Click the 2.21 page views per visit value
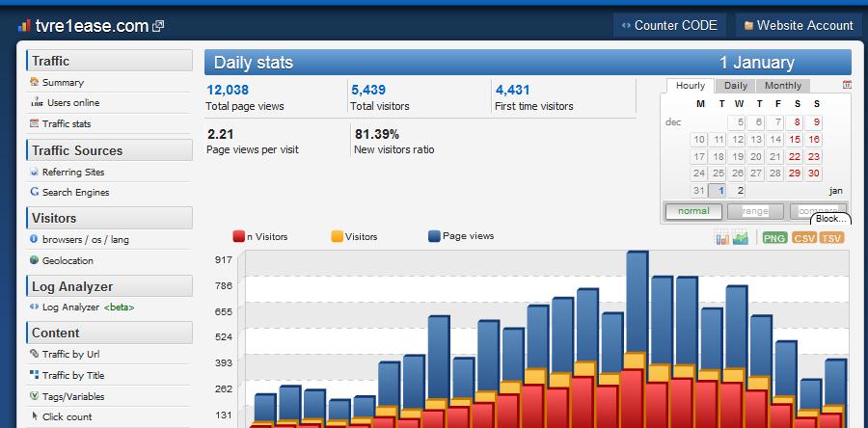 point(220,134)
